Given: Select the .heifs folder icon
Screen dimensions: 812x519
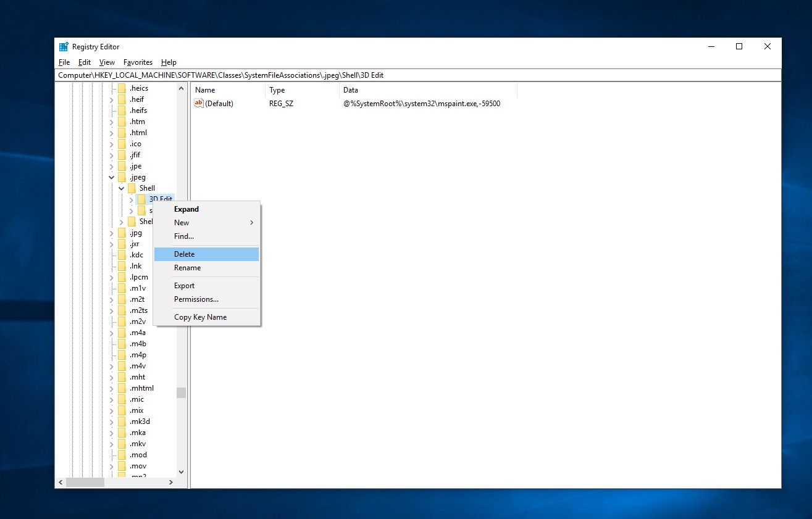Looking at the screenshot, I should point(122,110).
